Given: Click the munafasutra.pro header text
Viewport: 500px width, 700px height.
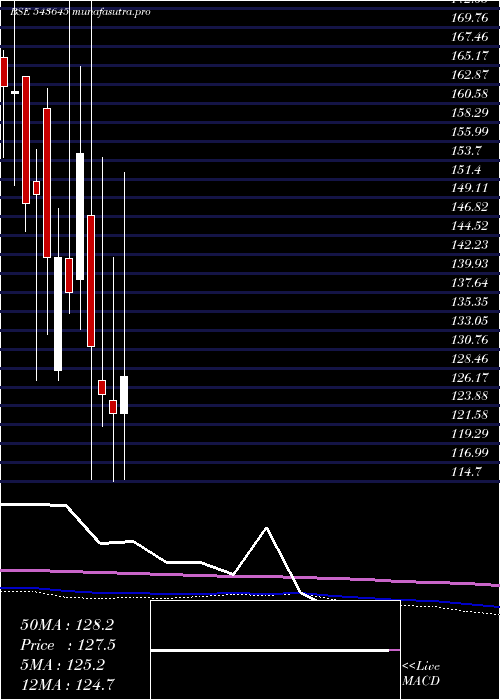Looking at the screenshot, I should tap(110, 12).
